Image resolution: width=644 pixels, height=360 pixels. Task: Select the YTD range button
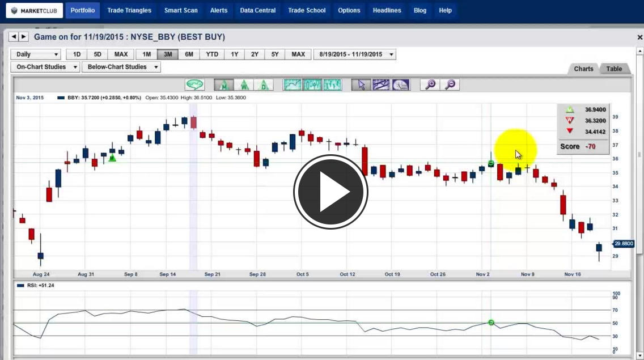pyautogui.click(x=212, y=54)
